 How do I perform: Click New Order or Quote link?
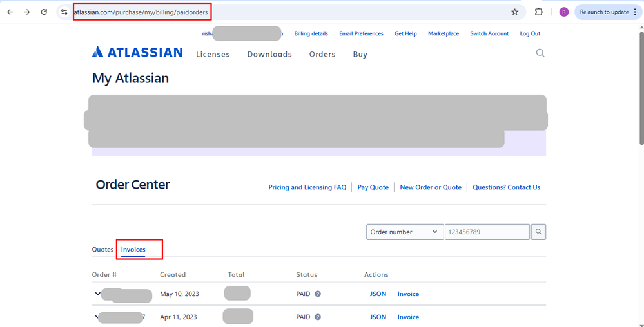(431, 187)
